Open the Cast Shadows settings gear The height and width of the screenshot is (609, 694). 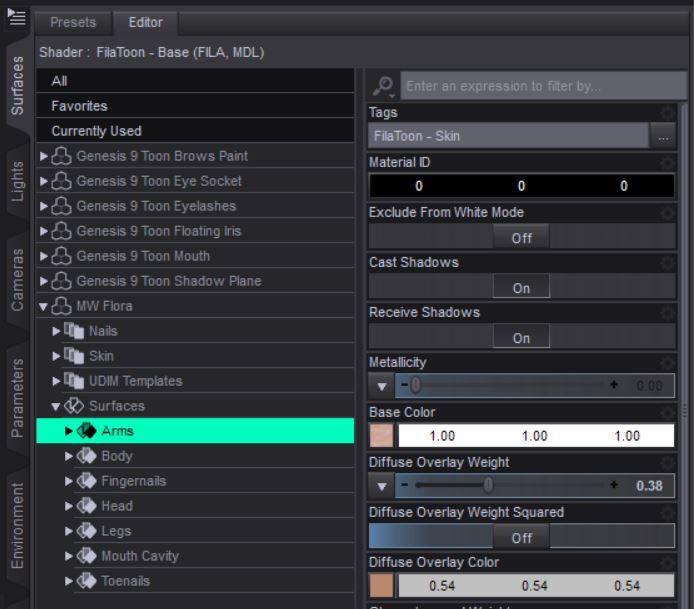(x=667, y=263)
